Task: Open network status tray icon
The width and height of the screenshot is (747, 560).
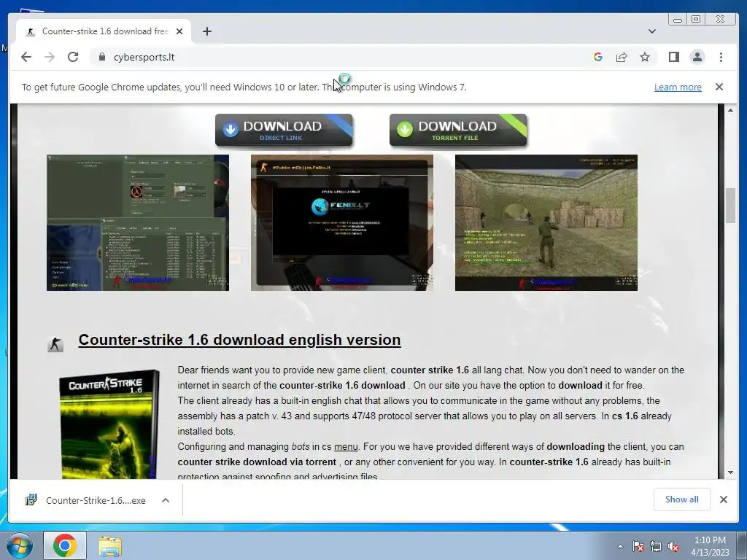Action: click(656, 546)
